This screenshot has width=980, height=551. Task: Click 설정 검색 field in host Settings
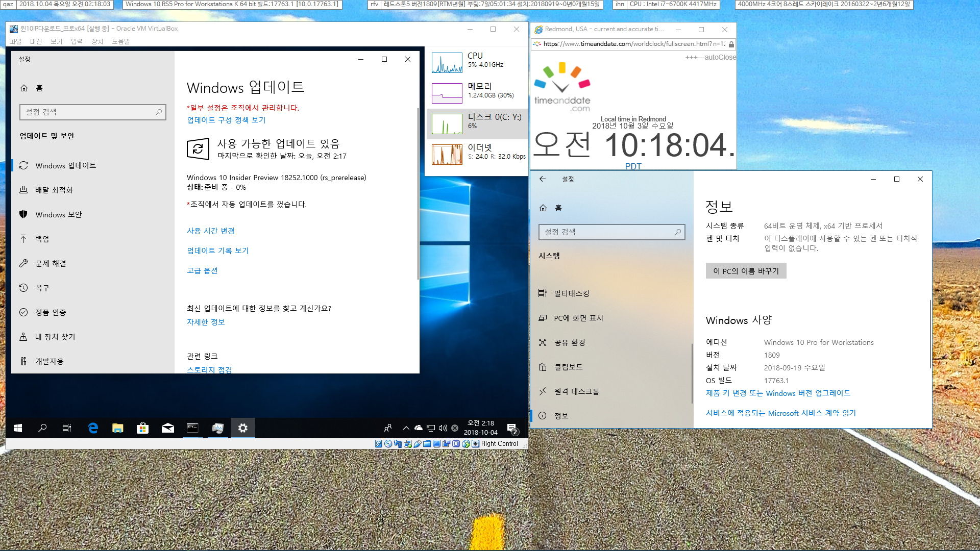coord(611,232)
